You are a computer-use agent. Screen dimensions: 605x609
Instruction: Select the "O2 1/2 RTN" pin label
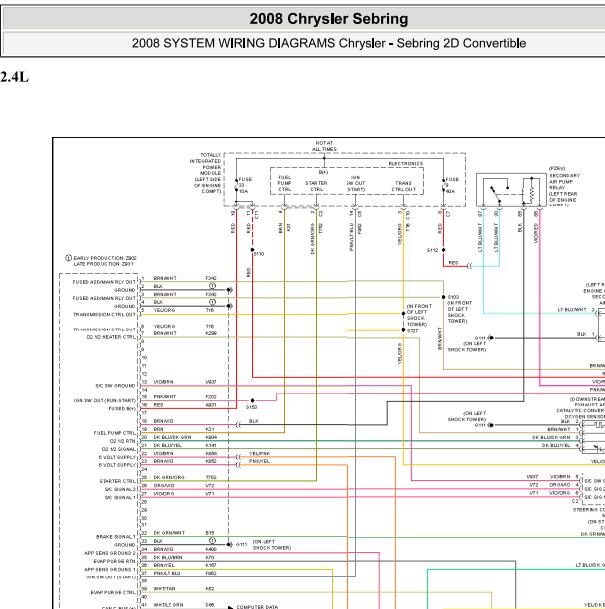pos(123,441)
